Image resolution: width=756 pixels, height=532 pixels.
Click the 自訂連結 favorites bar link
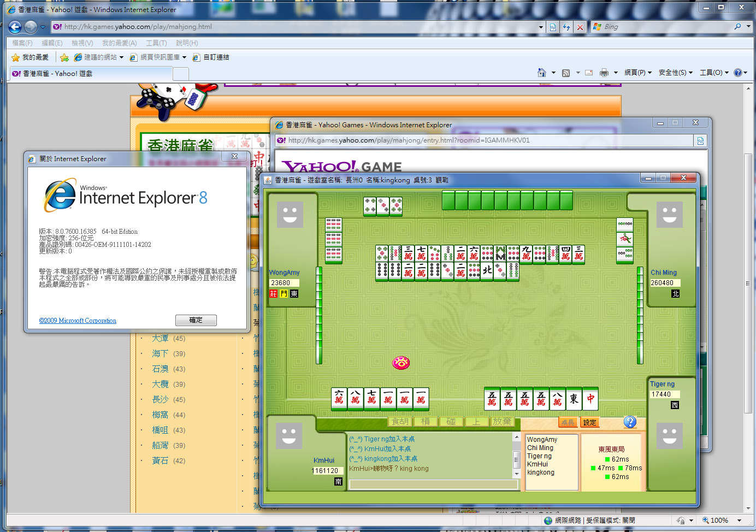coord(211,57)
